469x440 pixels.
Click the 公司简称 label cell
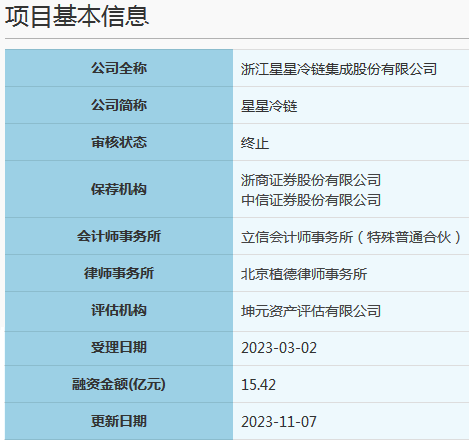pyautogui.click(x=119, y=105)
